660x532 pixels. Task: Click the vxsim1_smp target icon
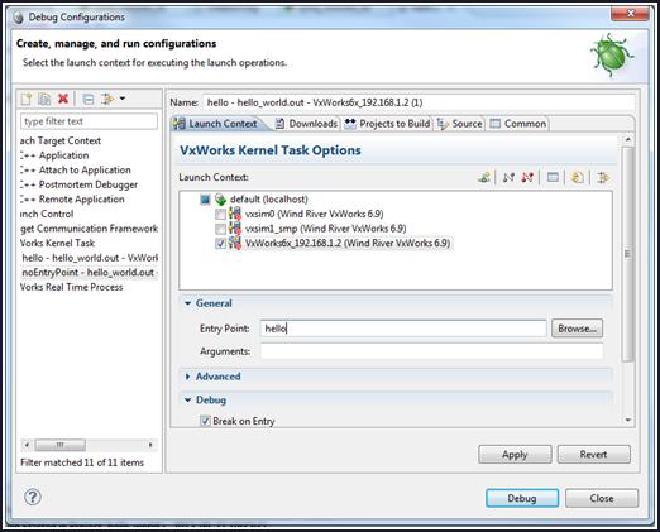(234, 228)
